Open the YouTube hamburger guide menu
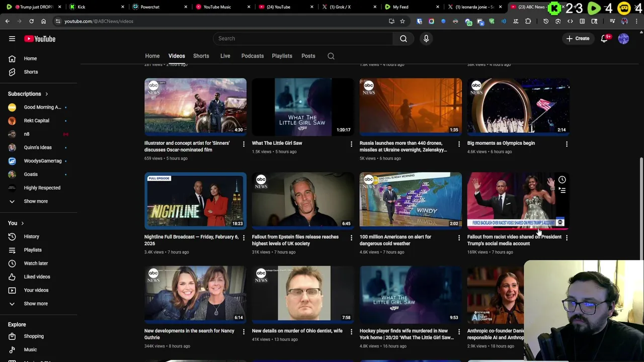The height and width of the screenshot is (362, 644). (x=12, y=39)
